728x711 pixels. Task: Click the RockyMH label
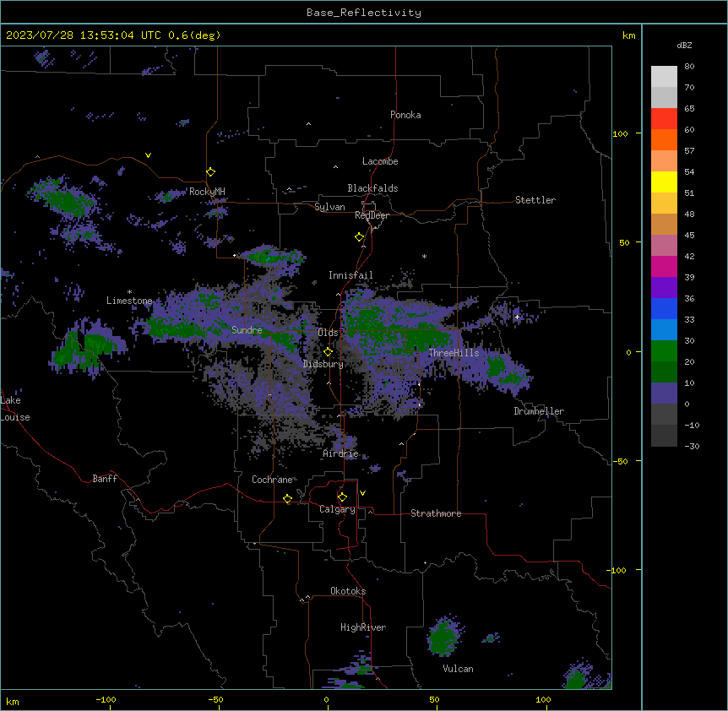click(x=207, y=192)
